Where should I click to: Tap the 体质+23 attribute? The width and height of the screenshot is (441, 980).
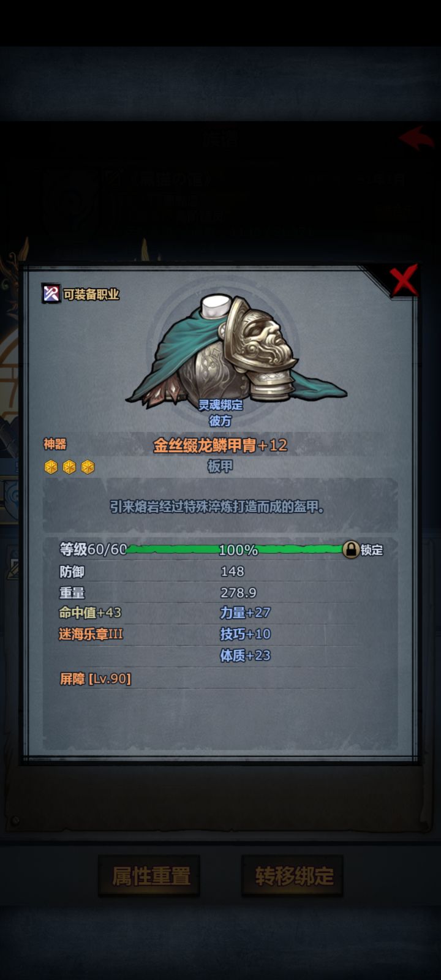(245, 655)
